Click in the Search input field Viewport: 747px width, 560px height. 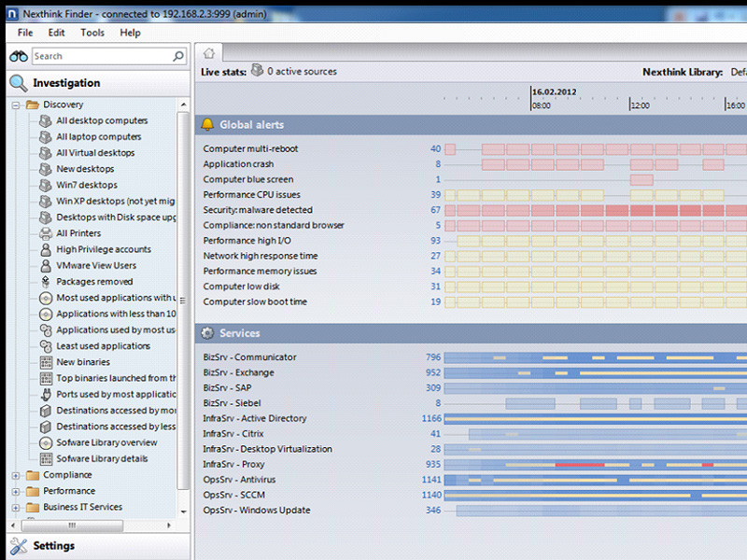[102, 56]
